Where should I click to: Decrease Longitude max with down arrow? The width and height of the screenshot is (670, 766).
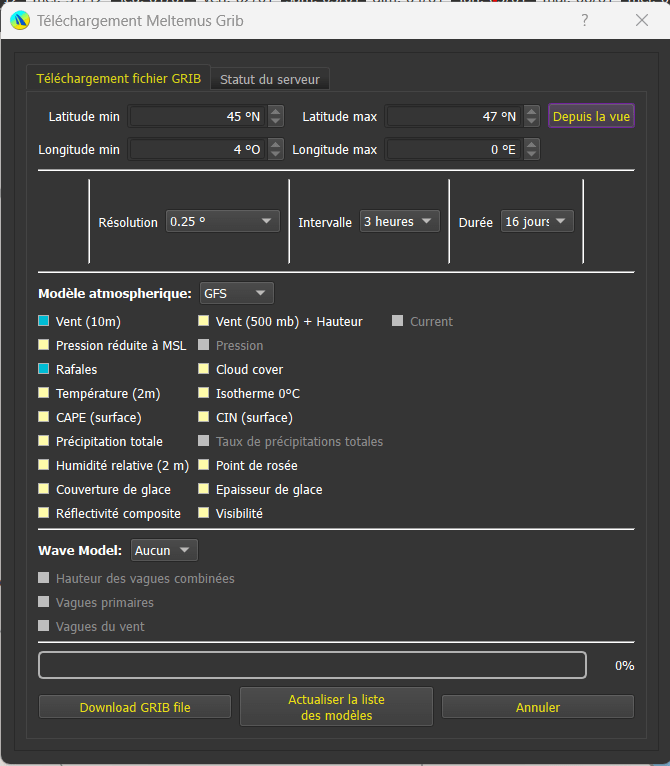pos(532,155)
